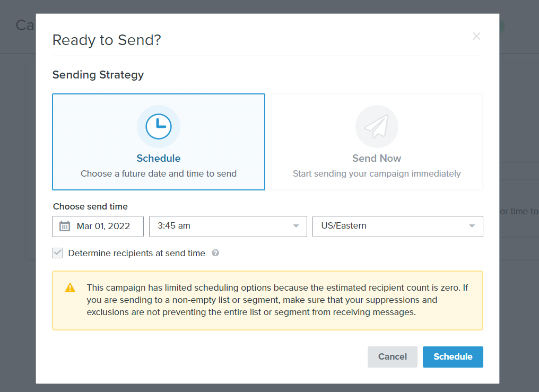Select the Send Now strategy card
539x392 pixels.
[x=377, y=142]
